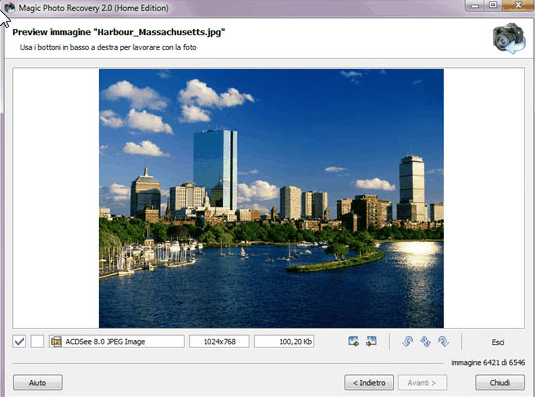
Task: Click the 1024x768 dimensions field
Action: click(219, 341)
